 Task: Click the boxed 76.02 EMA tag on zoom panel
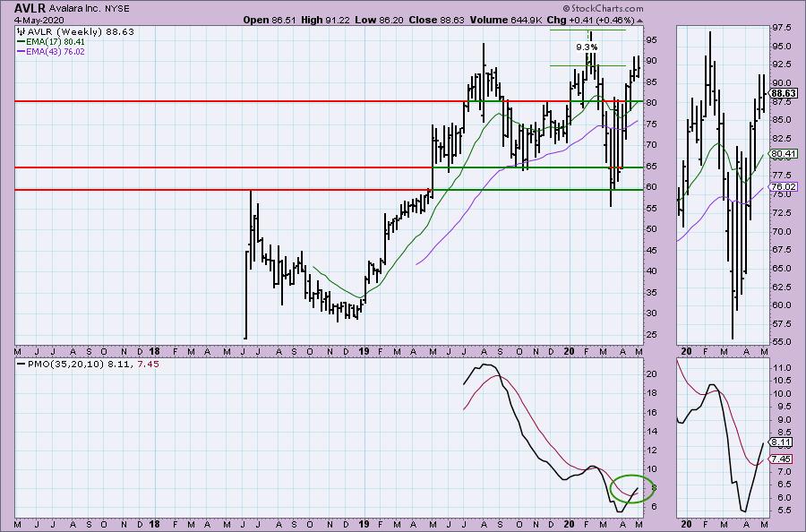(785, 187)
